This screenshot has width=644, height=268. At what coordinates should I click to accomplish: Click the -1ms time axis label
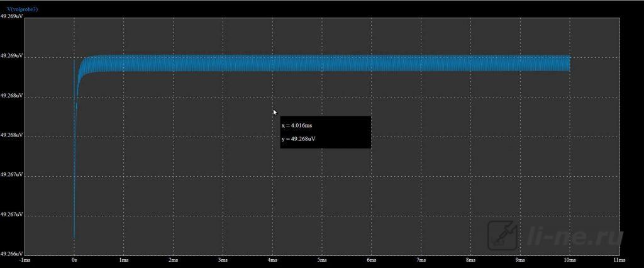(25, 260)
